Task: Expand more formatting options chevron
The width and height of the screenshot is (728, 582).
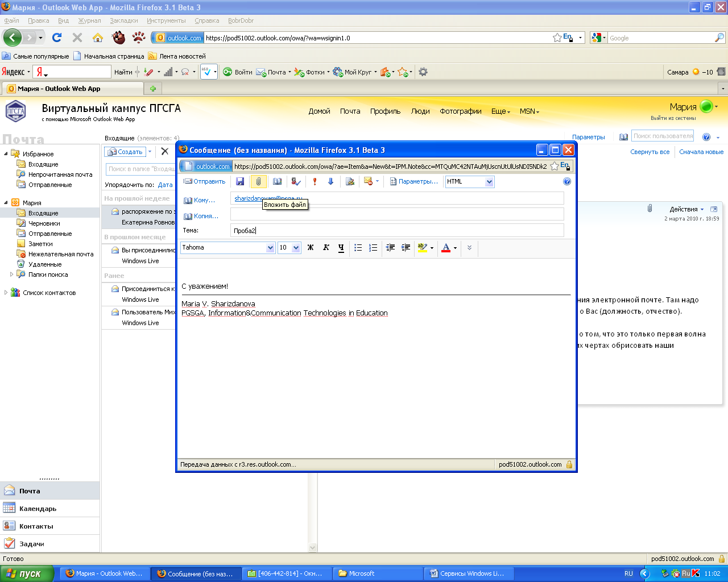Action: pos(469,247)
